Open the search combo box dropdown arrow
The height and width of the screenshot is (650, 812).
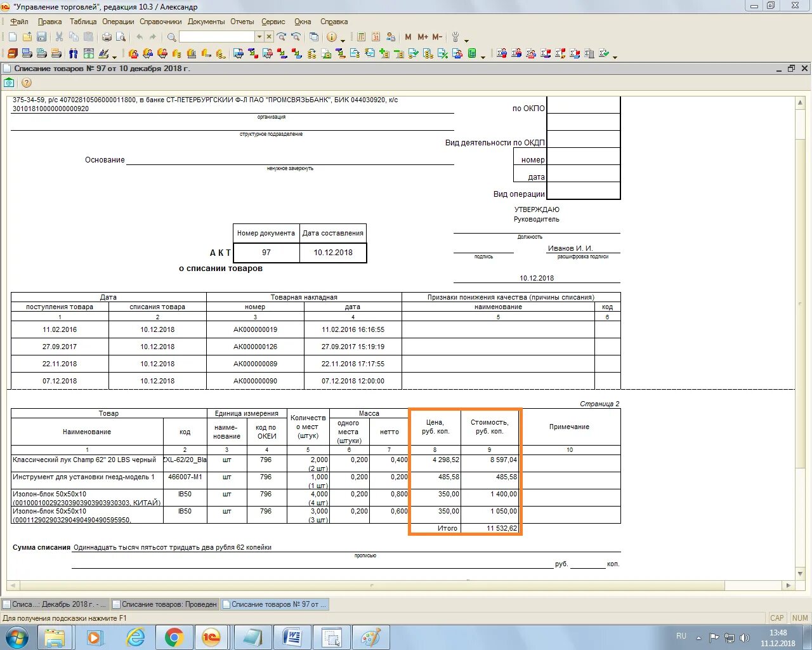(259, 37)
